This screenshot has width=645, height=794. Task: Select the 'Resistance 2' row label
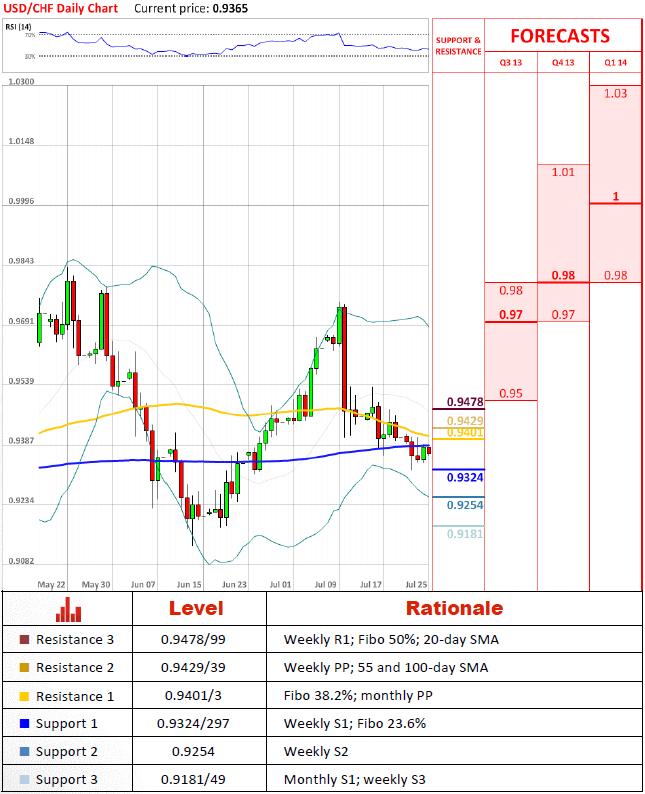(x=75, y=667)
